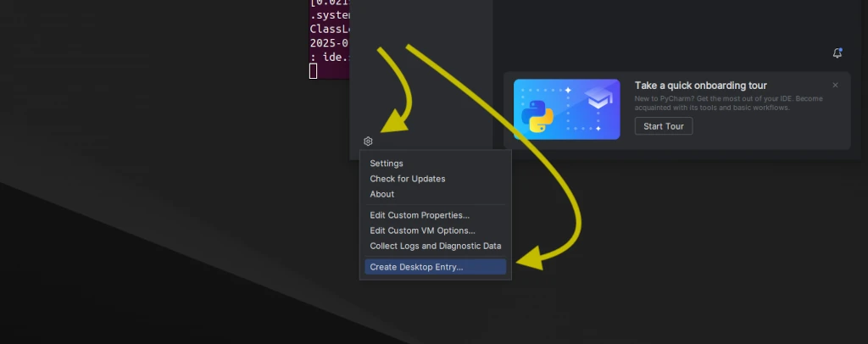The image size is (868, 344).
Task: Select Settings from the popup menu
Action: point(435,164)
